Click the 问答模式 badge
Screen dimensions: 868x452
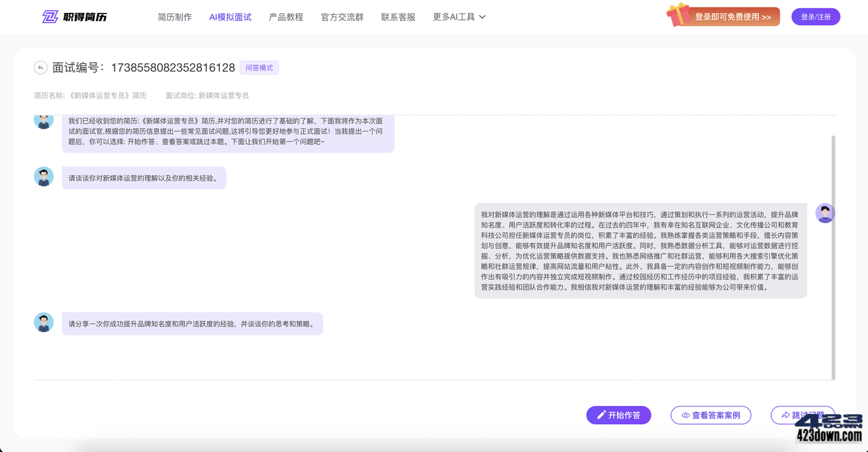click(259, 67)
